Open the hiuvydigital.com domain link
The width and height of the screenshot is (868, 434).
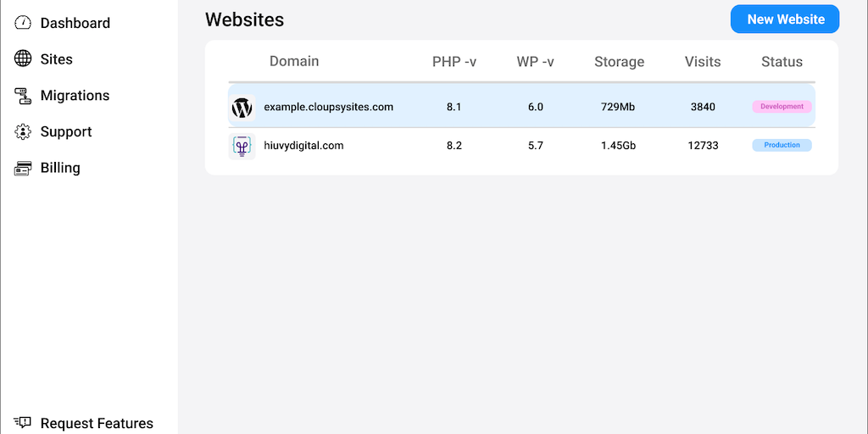[303, 146]
